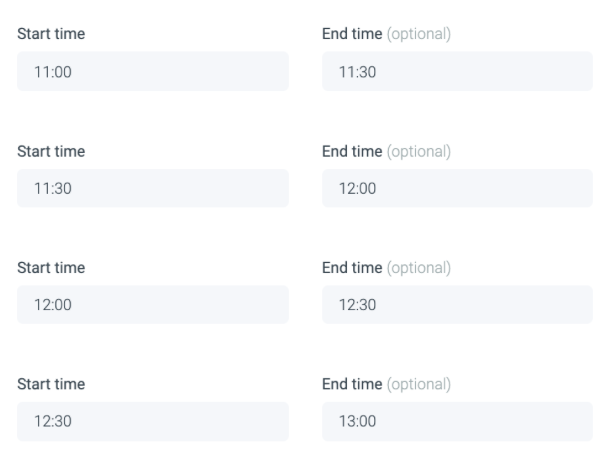
Task: Click the Start time label above the 12:30 field
Action: (51, 384)
